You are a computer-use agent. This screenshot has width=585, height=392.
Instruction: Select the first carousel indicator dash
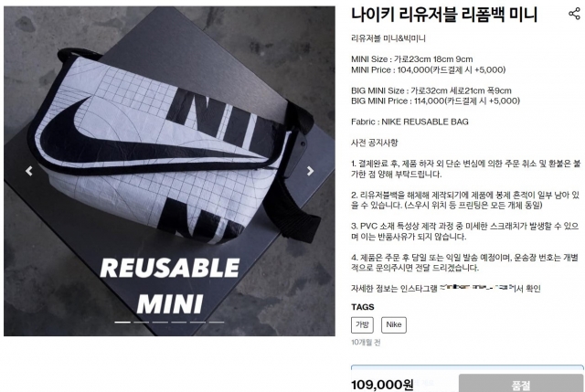pyautogui.click(x=122, y=322)
